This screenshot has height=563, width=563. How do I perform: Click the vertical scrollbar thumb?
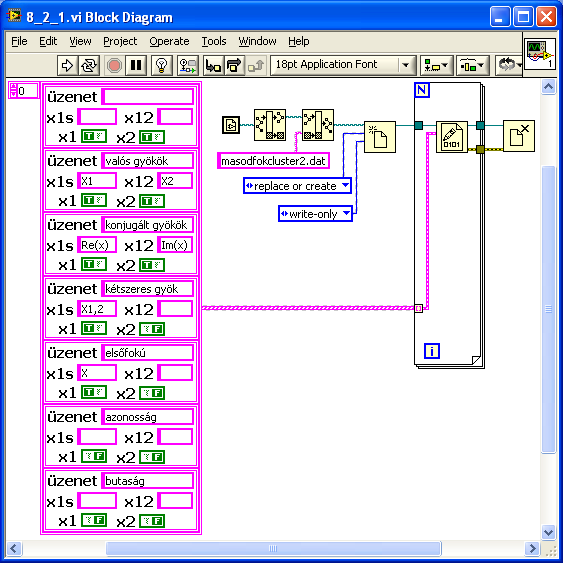click(x=548, y=310)
